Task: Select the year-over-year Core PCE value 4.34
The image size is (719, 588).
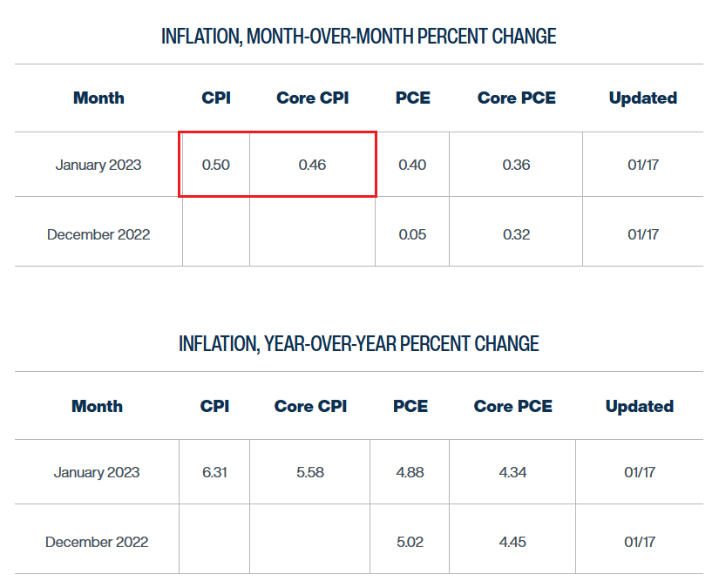Action: [x=512, y=472]
